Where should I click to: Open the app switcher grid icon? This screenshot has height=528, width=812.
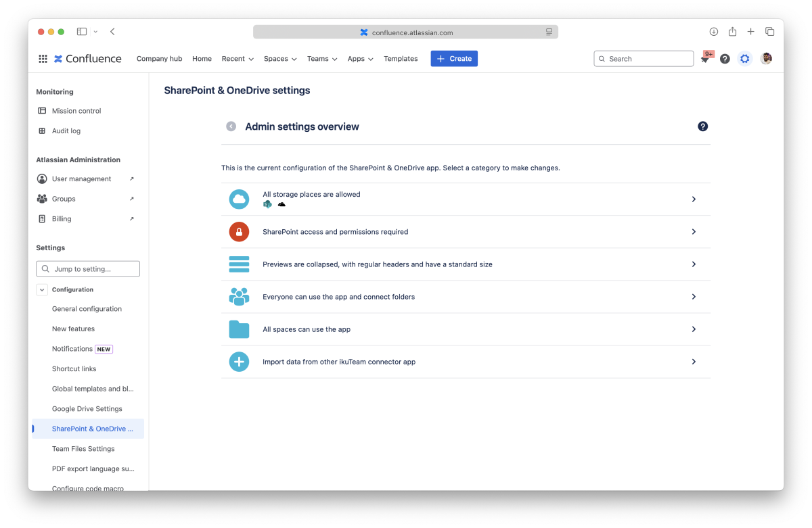[43, 59]
